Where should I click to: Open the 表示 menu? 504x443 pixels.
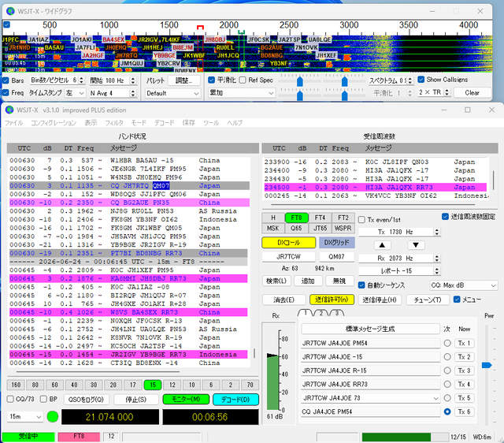[x=91, y=122]
